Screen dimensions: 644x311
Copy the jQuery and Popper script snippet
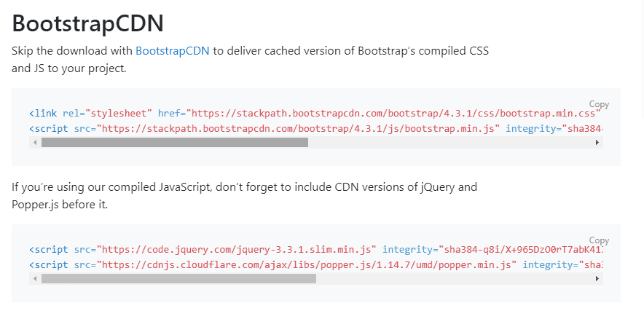click(599, 240)
